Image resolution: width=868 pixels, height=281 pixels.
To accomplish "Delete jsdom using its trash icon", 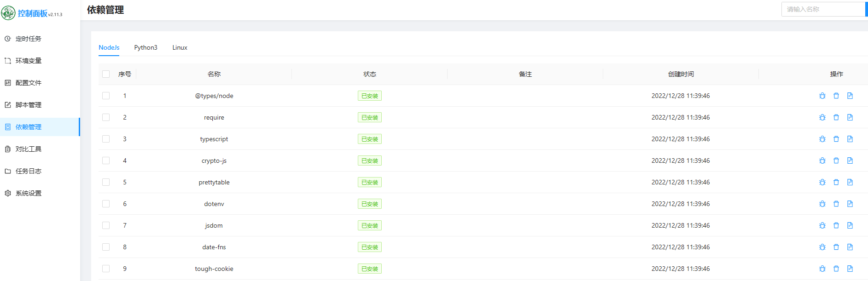I will [836, 225].
